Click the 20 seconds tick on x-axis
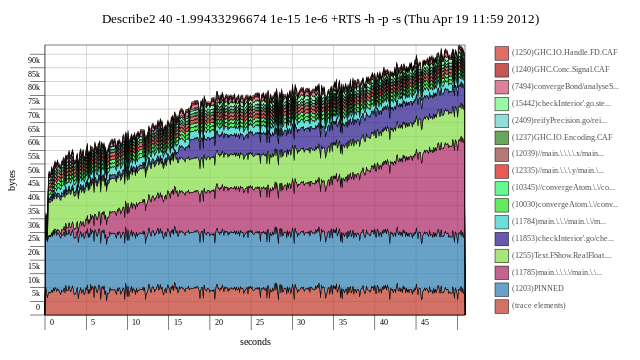 219,322
